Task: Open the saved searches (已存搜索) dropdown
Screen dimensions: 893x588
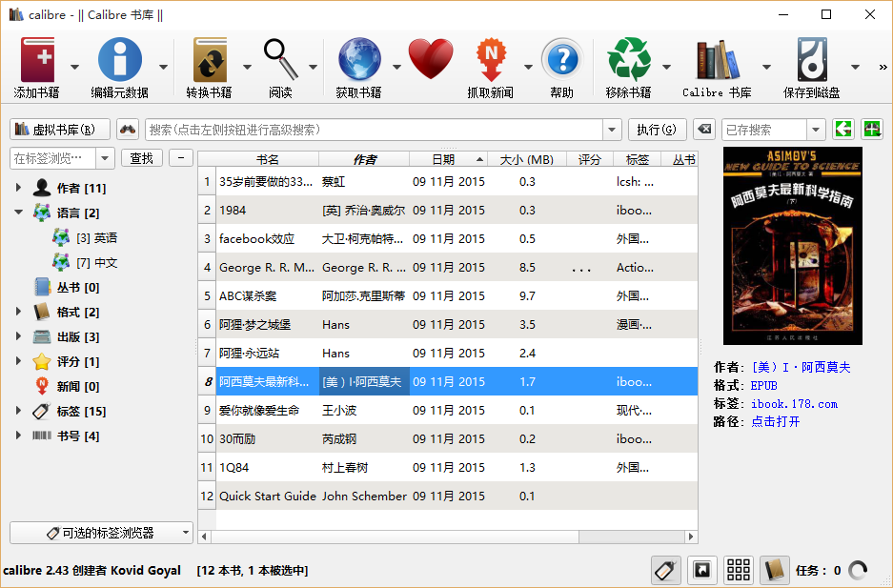Action: pyautogui.click(x=816, y=130)
